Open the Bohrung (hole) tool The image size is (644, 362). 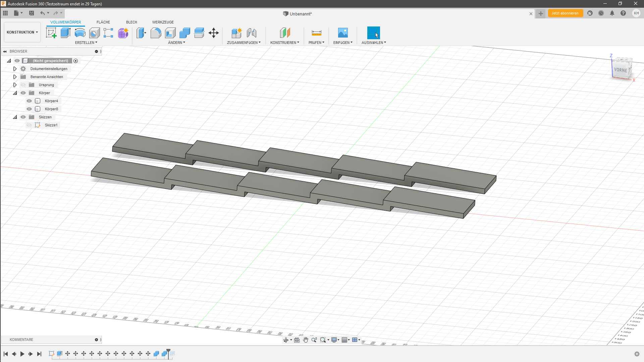(94, 33)
